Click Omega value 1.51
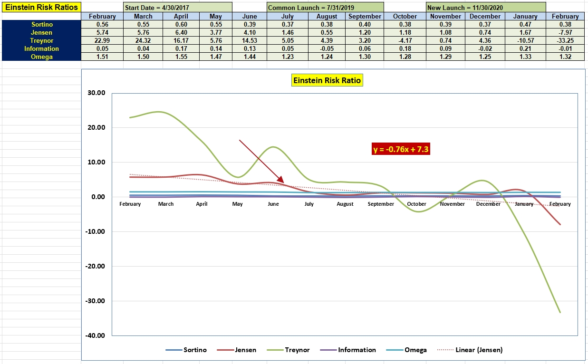The height and width of the screenshot is (364, 588). point(102,57)
